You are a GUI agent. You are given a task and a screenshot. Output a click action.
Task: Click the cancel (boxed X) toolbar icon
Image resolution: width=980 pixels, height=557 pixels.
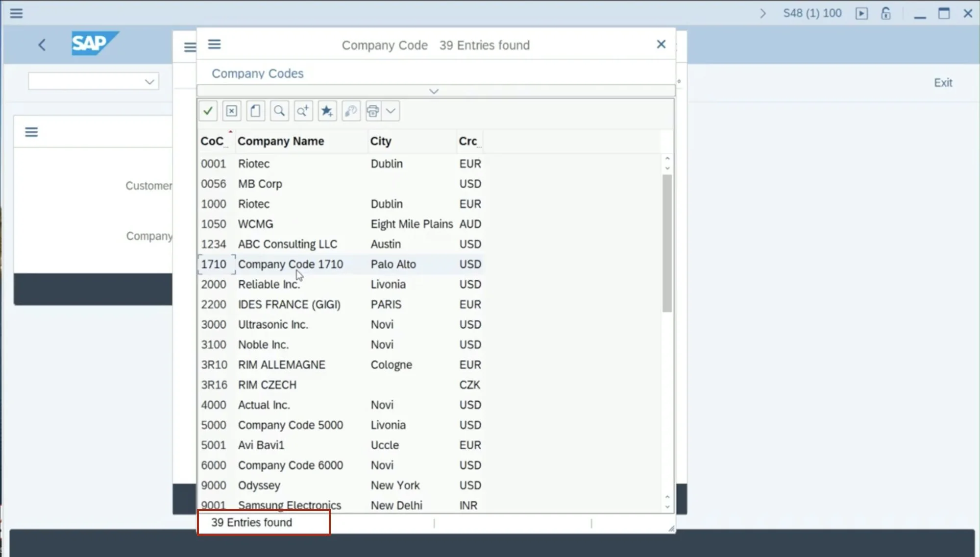(x=231, y=111)
